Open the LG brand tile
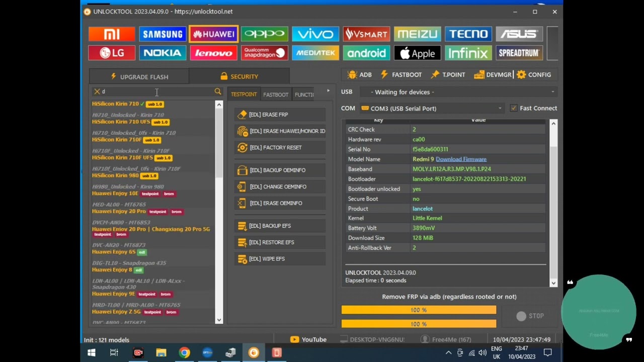The image size is (644, 362). (112, 53)
